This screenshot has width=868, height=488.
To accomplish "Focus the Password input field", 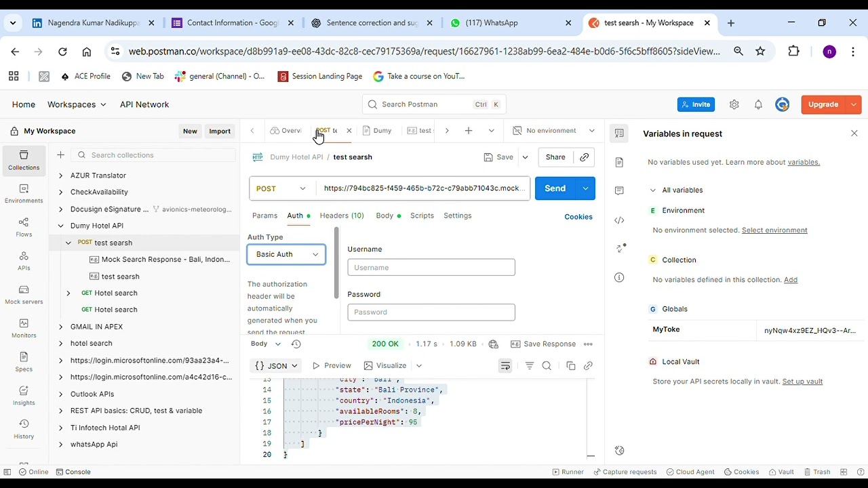I will pos(431,312).
